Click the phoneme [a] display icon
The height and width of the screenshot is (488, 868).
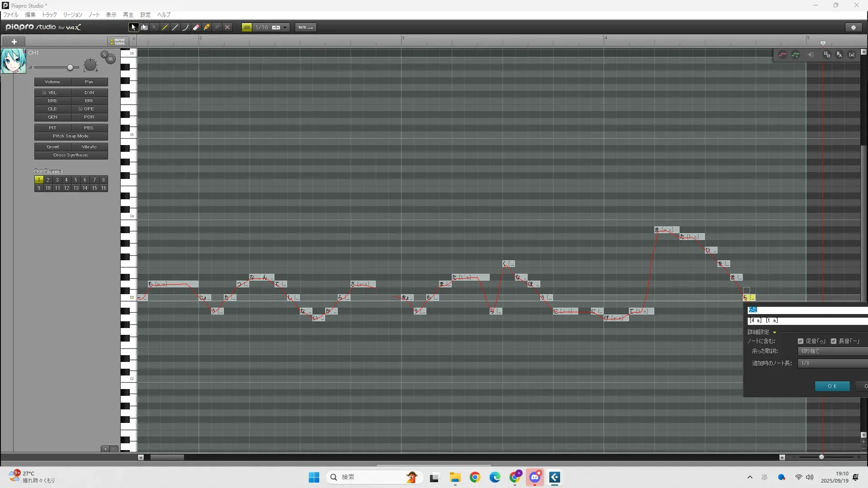[x=852, y=55]
